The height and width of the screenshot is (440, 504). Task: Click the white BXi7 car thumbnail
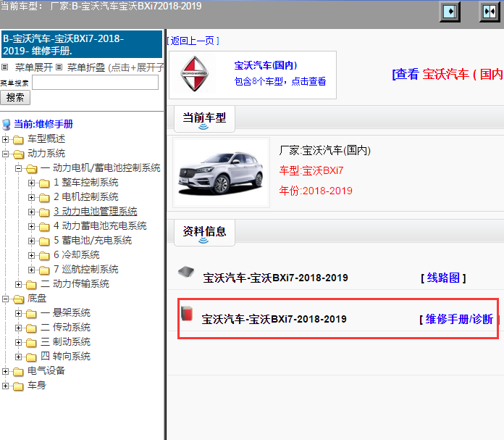(x=221, y=173)
